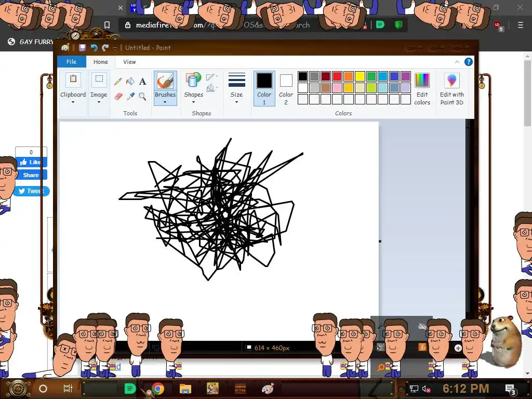Select the Text tool (letter A)

(142, 82)
